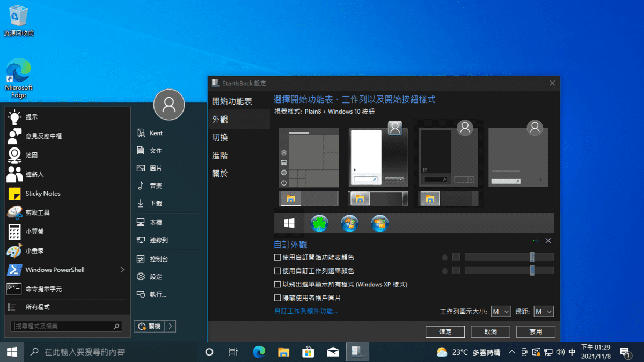The image size is (644, 362).
Task: Toggle custom taskbar menu color checkbox
Action: pos(277,271)
